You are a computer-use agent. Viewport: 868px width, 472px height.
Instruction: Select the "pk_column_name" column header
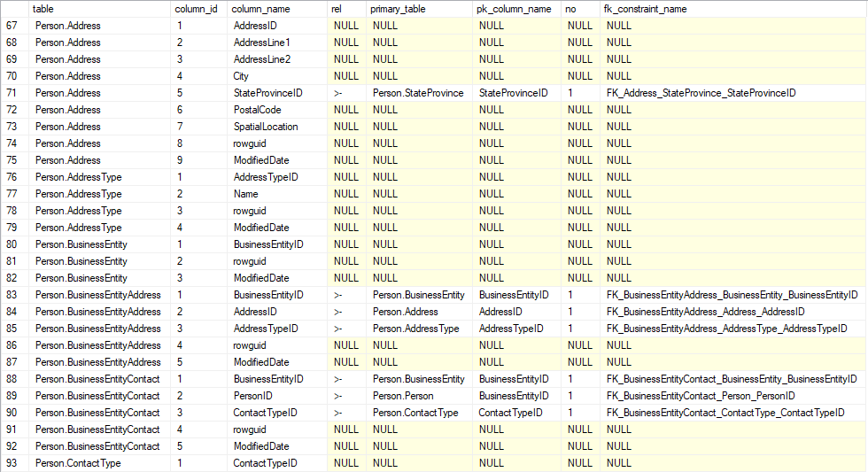point(517,9)
